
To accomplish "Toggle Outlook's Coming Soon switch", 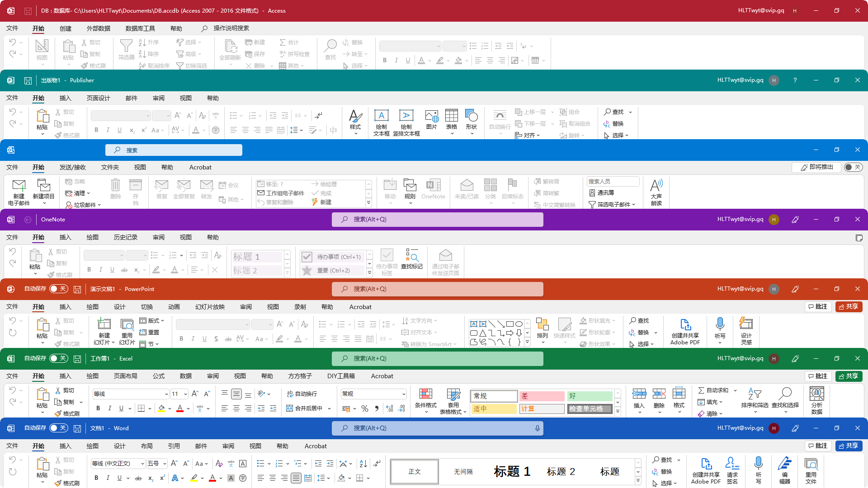I will [x=853, y=167].
